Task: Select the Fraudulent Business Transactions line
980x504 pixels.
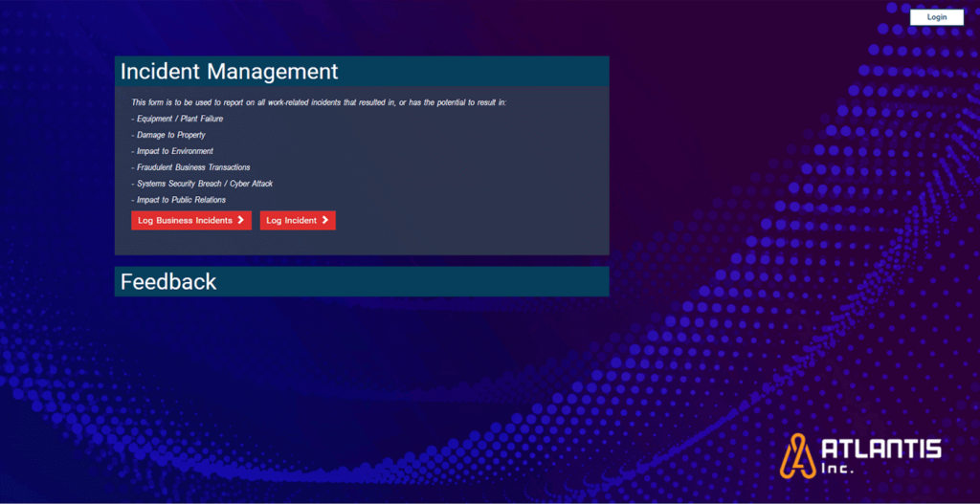Action: pos(190,167)
